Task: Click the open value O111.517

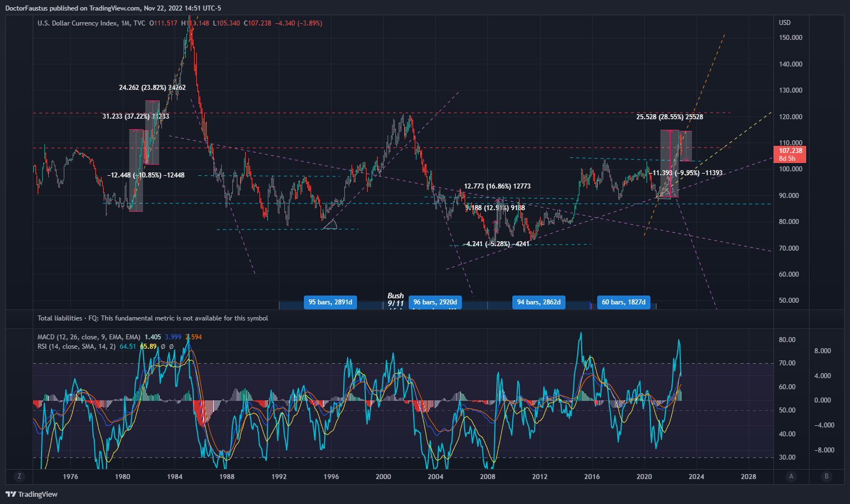Action: (x=164, y=23)
